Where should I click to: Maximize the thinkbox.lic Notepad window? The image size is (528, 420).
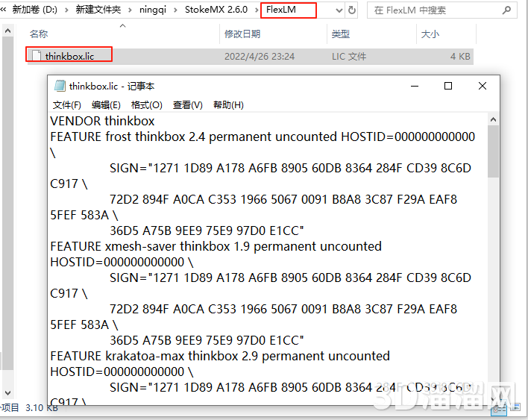point(448,87)
